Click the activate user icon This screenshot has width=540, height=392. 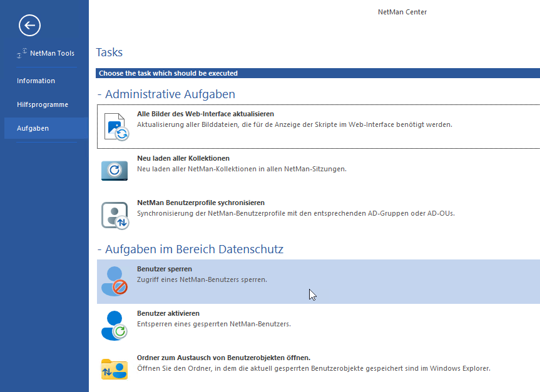tap(115, 326)
